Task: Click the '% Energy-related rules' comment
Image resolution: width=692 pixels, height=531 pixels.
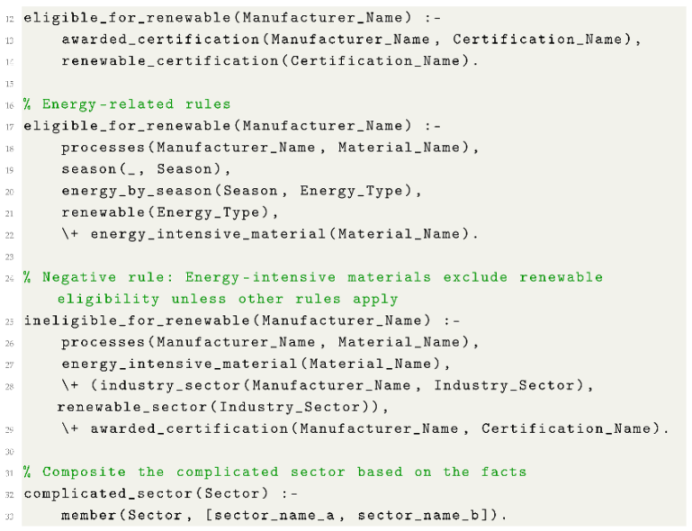Action: (x=126, y=105)
